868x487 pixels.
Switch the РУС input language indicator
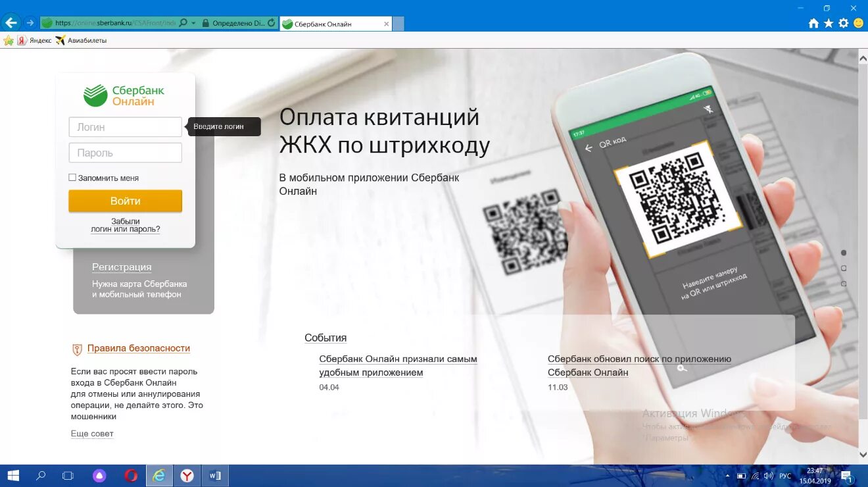pyautogui.click(x=785, y=475)
